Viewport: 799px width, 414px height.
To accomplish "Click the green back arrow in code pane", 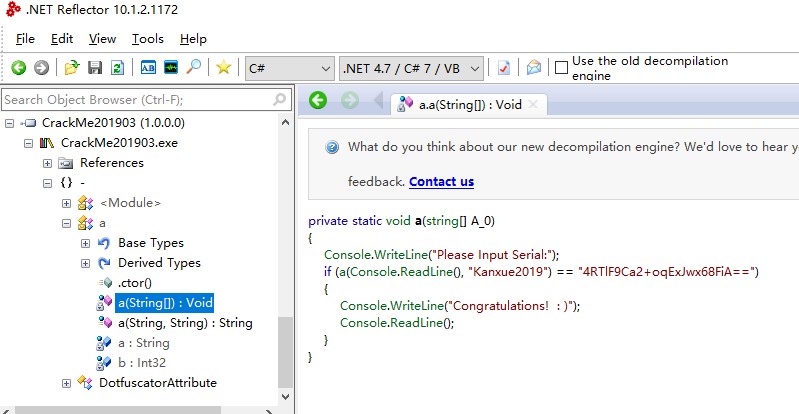I will 317,100.
